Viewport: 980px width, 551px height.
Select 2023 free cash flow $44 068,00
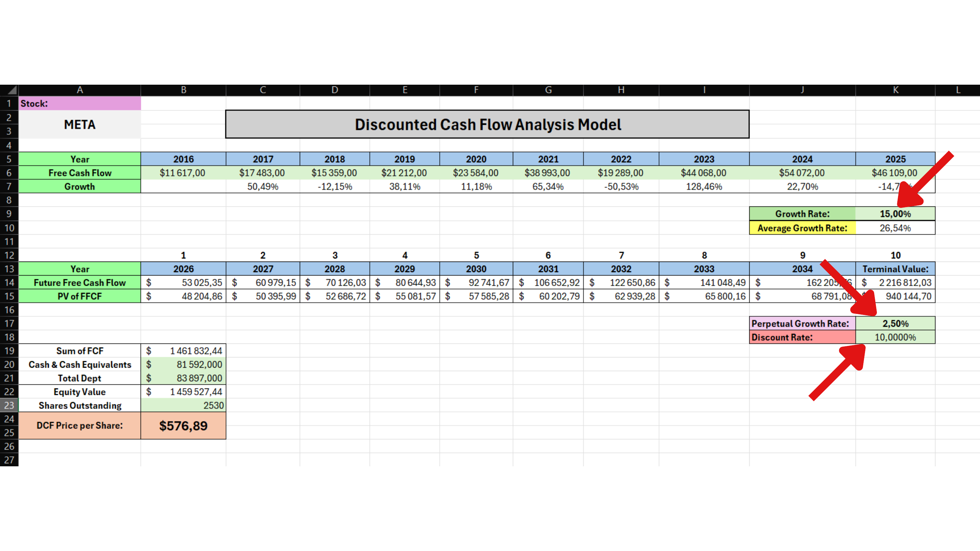coord(704,173)
